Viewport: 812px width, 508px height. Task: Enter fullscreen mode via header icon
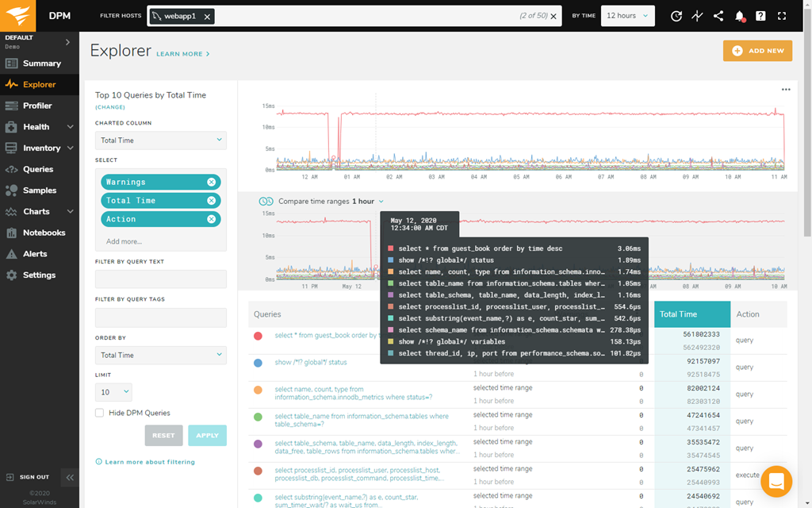tap(782, 16)
